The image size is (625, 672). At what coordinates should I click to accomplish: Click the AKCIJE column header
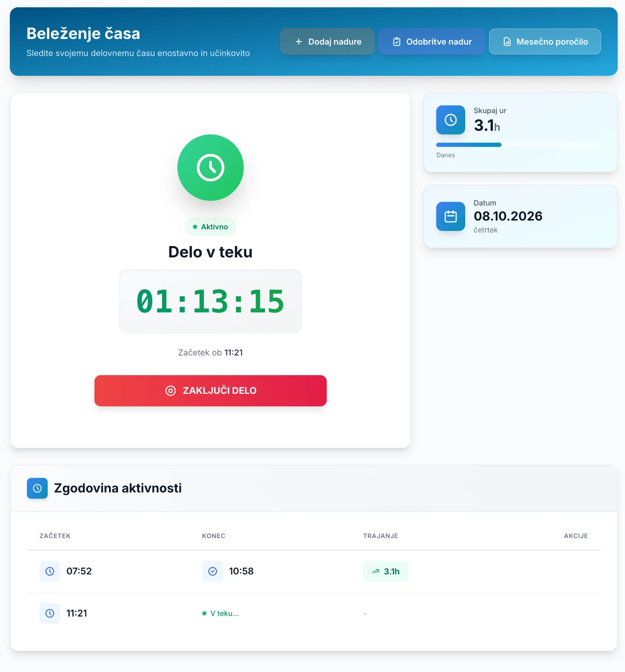[x=576, y=536]
